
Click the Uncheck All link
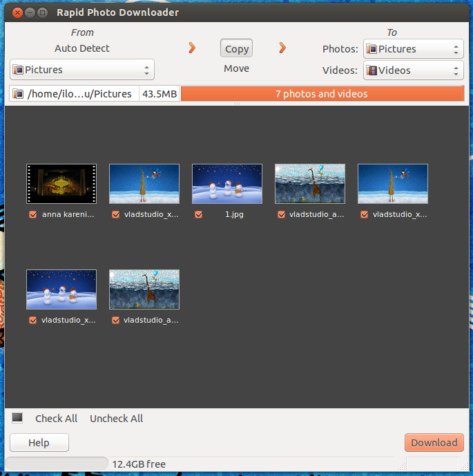point(116,419)
